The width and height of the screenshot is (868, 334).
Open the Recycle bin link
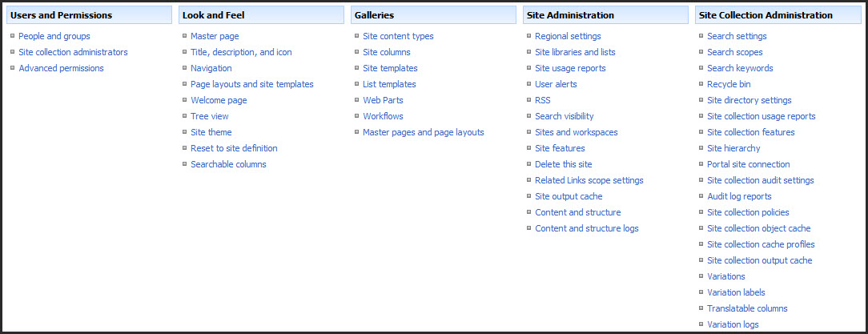pos(729,84)
